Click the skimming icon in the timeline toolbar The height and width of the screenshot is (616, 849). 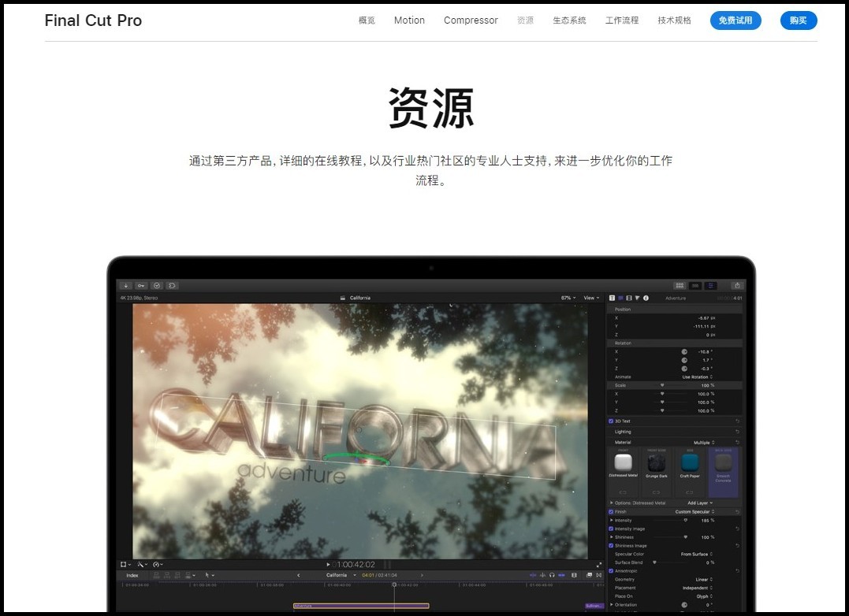(532, 574)
